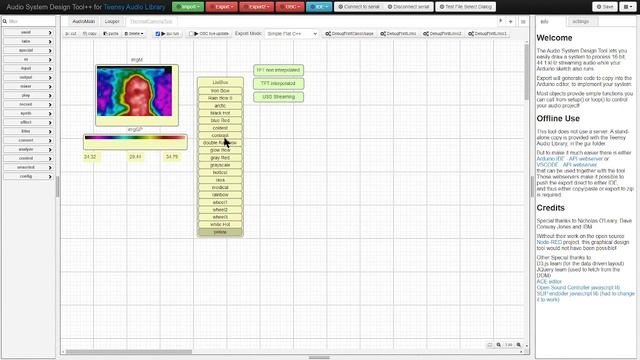Click the DebugPrintClassUsage button
Viewport: 640px width, 360px height.
[x=349, y=33]
